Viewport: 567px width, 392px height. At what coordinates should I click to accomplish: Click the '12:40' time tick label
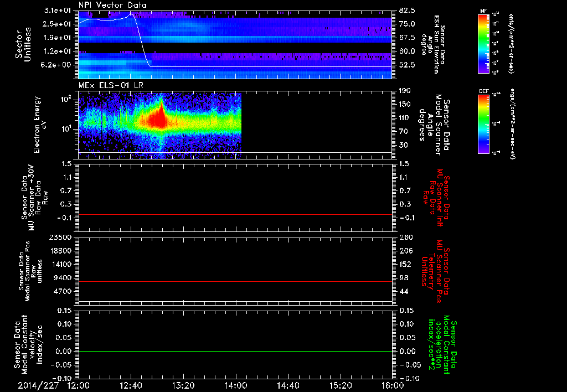point(131,385)
